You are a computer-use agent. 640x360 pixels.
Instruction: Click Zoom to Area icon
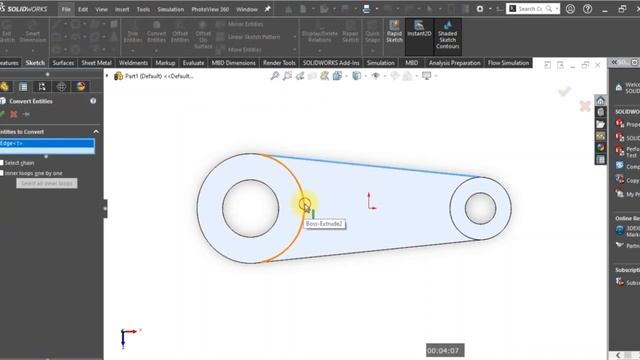[x=287, y=76]
